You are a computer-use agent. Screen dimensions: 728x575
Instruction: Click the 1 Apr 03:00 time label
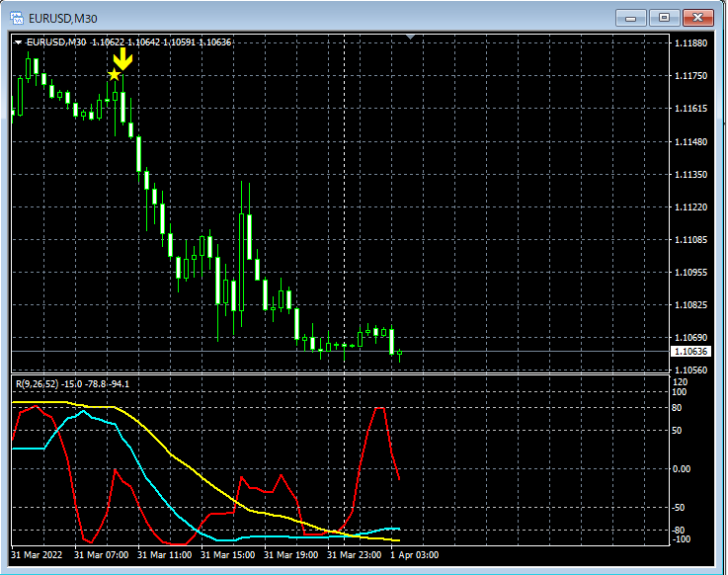(414, 555)
